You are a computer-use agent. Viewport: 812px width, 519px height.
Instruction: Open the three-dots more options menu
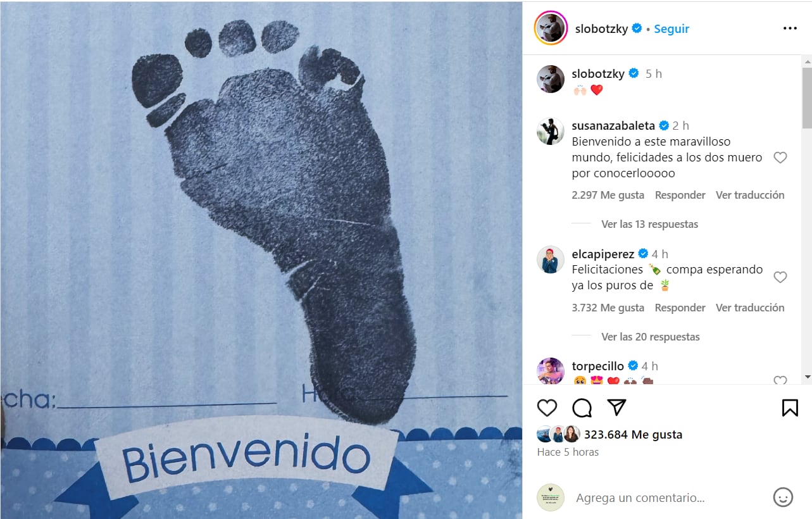coord(790,28)
